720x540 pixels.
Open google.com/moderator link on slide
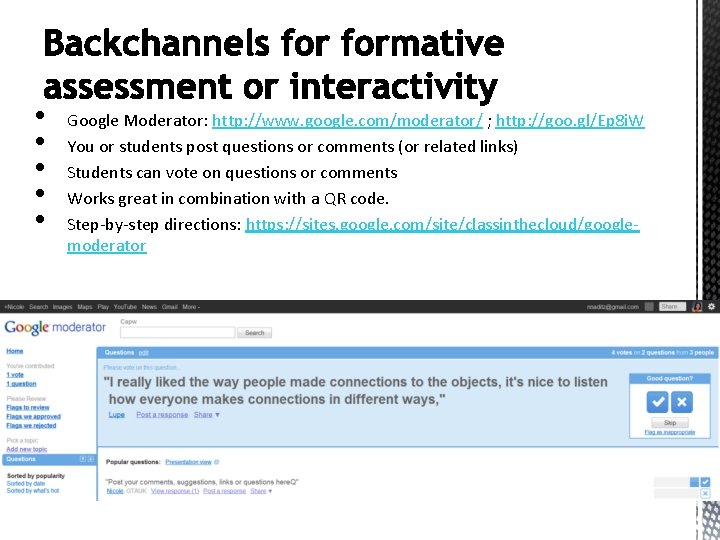click(x=347, y=121)
